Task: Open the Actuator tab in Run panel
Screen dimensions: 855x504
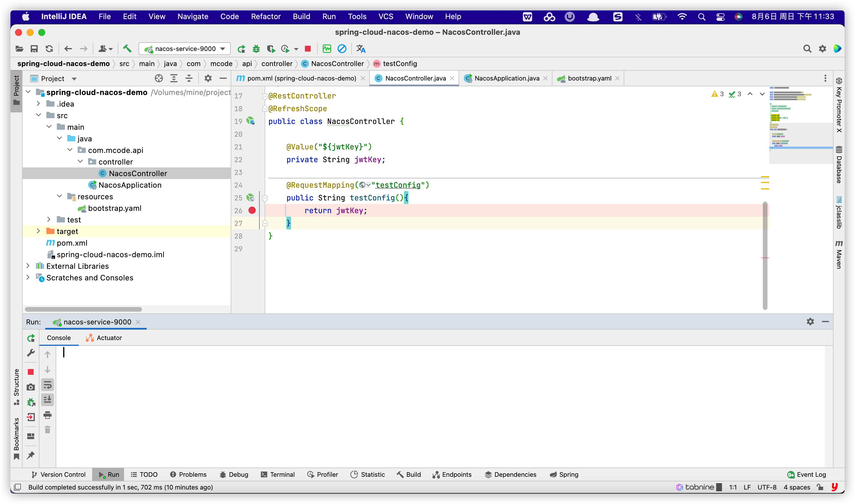Action: click(x=104, y=338)
